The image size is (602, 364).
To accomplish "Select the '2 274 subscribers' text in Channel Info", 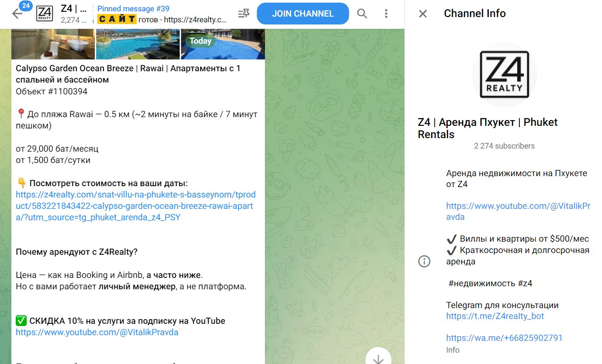I will [504, 146].
